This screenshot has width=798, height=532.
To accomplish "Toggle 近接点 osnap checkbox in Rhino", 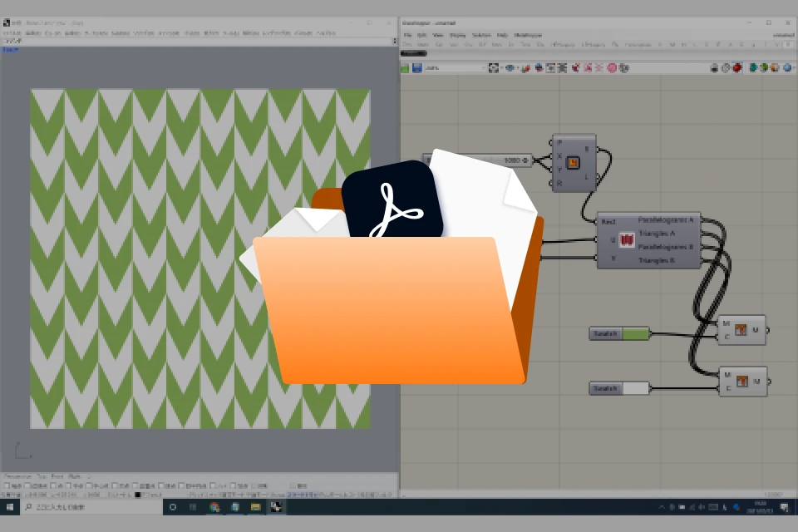I will click(x=27, y=486).
